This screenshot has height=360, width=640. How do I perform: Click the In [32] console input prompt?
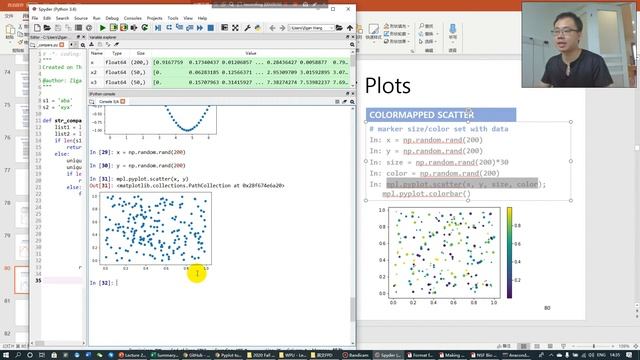click(x=104, y=283)
